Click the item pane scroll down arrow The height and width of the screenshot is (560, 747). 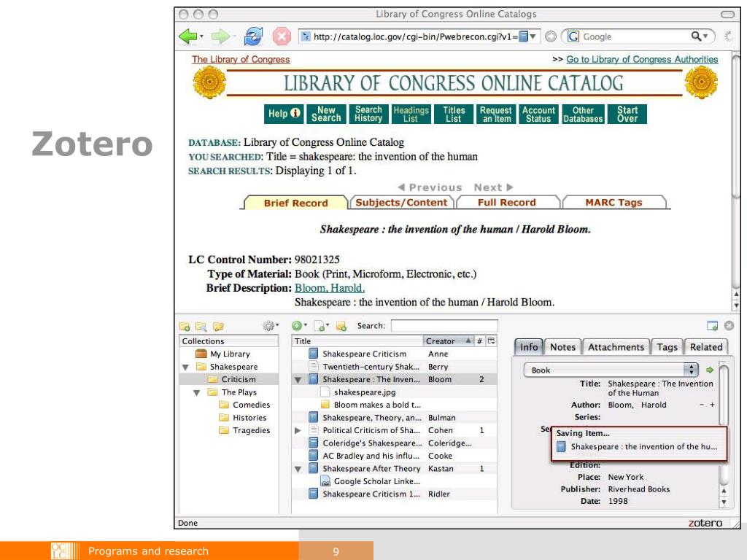[x=724, y=502]
